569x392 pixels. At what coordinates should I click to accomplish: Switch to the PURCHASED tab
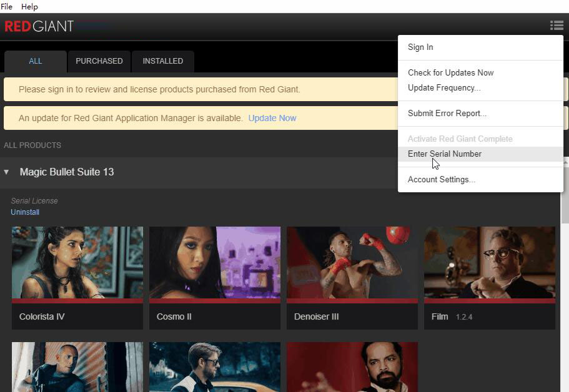tap(99, 61)
